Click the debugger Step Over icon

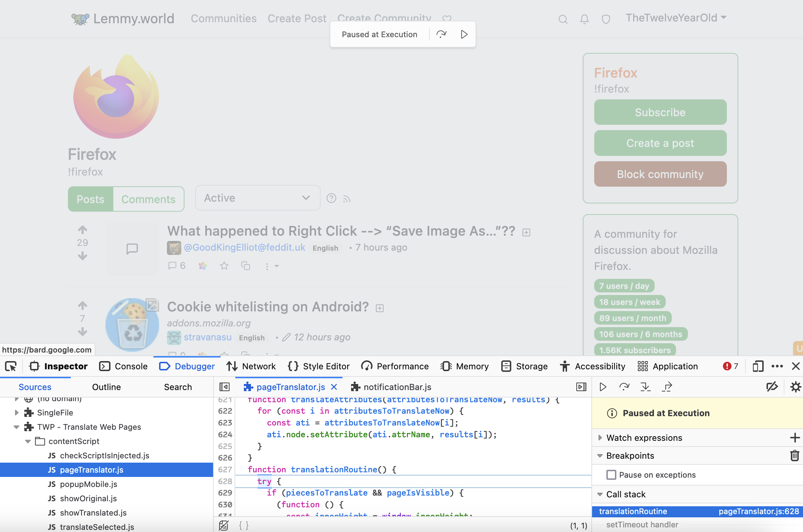pyautogui.click(x=624, y=387)
